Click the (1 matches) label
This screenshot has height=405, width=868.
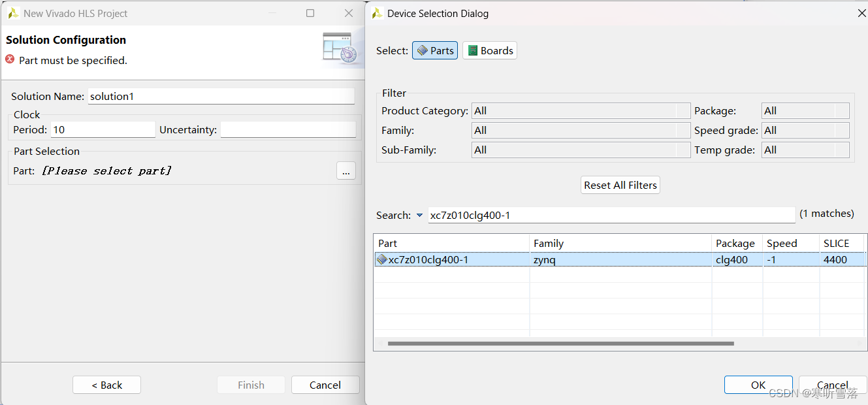(827, 214)
